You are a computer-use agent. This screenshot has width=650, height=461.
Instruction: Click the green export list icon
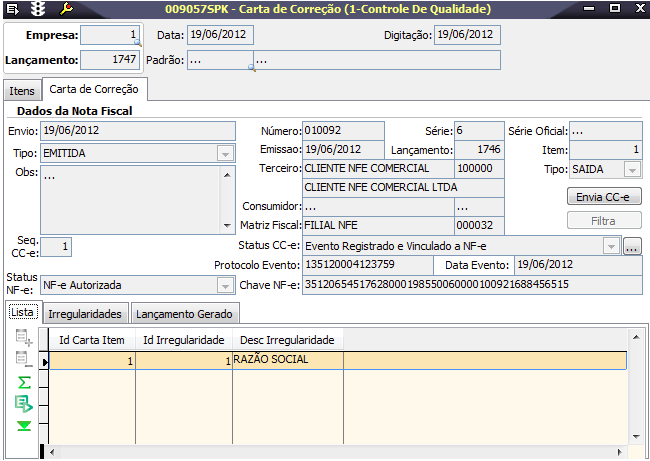(24, 404)
